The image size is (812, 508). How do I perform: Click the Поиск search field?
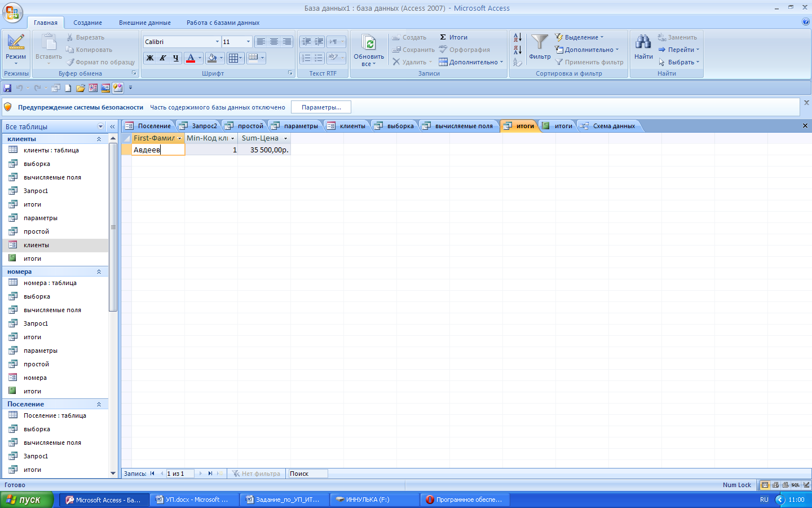pyautogui.click(x=307, y=474)
